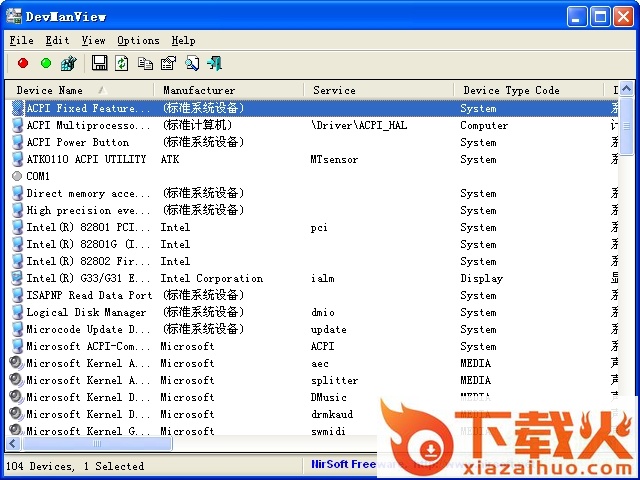Screen dimensions: 640x480
Task: Click the swmidi service cell
Action: (328, 431)
